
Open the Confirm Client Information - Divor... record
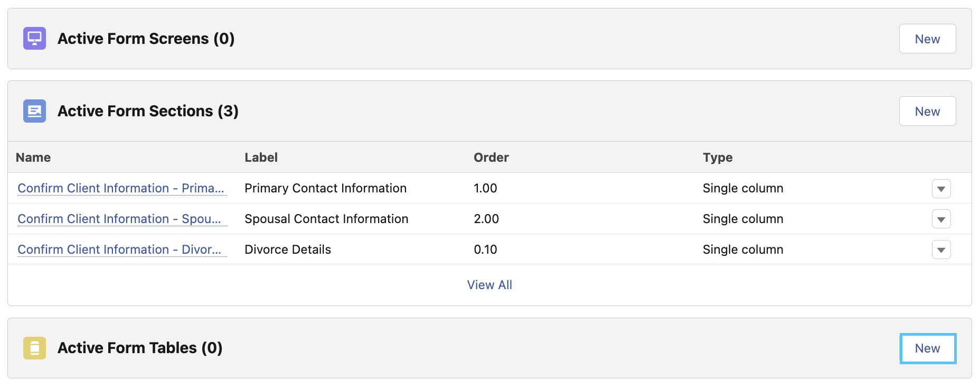pos(119,250)
